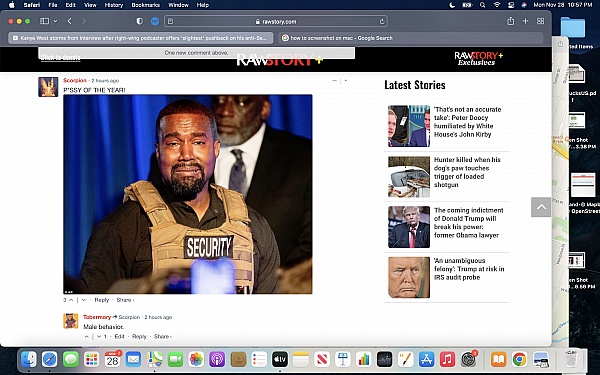The height and width of the screenshot is (375, 600).
Task: Expand the sidebar dropdown chevron beside sidebar icon
Action: pos(55,21)
